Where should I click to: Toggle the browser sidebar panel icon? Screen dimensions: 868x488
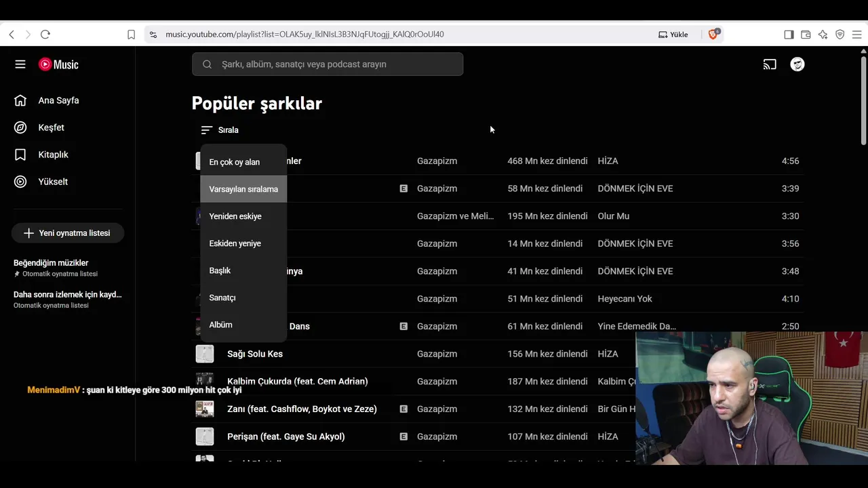(789, 35)
